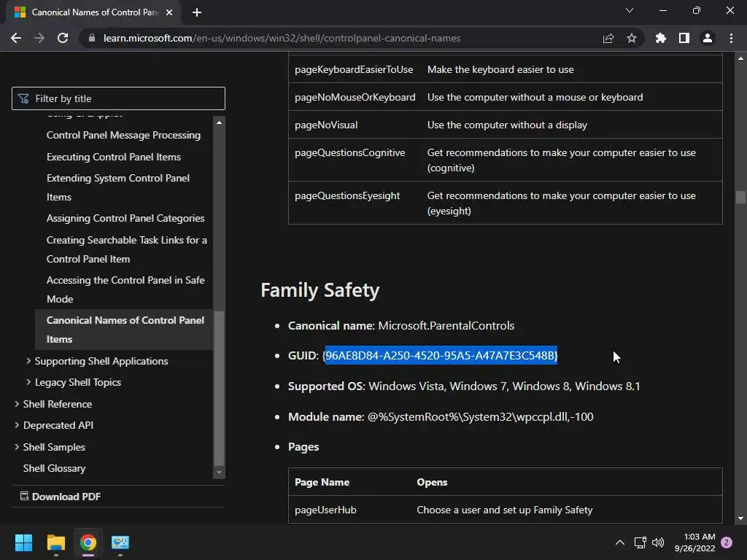Open Chrome profile menu
Screen dimensions: 747x560
click(708, 38)
